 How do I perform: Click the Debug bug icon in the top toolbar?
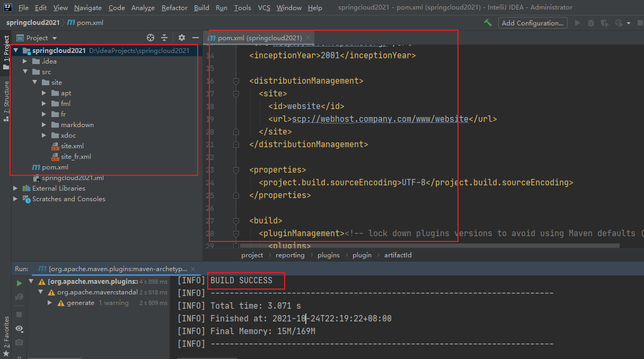(591, 23)
